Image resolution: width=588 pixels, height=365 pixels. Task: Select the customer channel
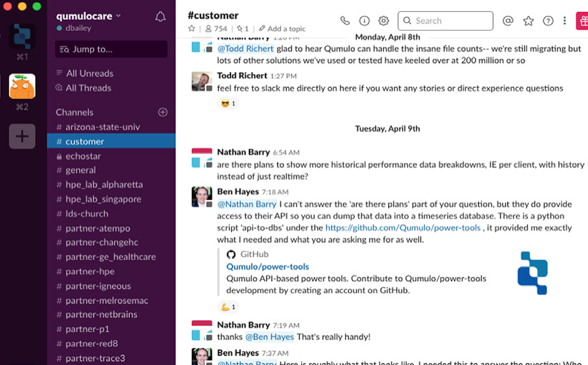coord(111,142)
